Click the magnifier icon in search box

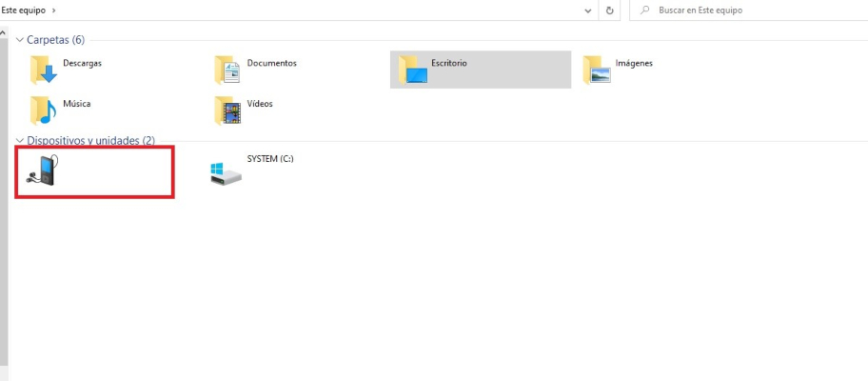(644, 10)
